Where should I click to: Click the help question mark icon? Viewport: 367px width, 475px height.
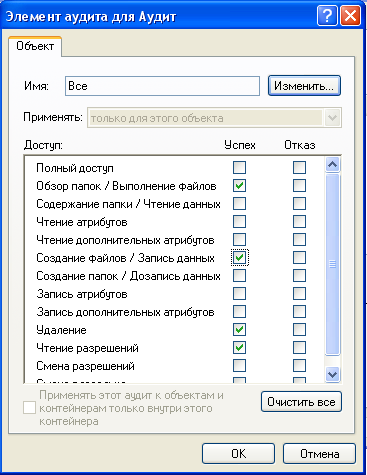pos(327,16)
